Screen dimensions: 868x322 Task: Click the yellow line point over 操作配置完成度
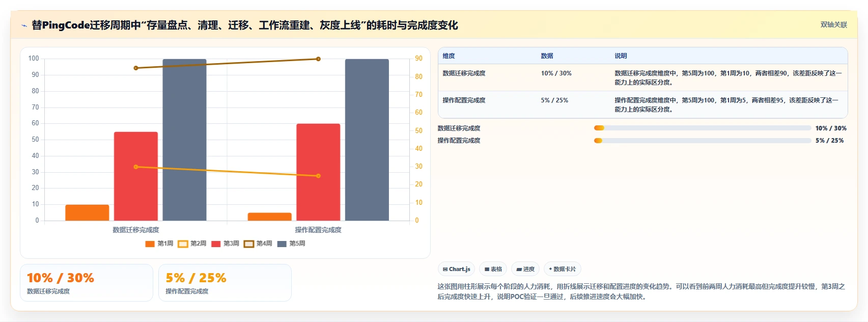click(318, 176)
